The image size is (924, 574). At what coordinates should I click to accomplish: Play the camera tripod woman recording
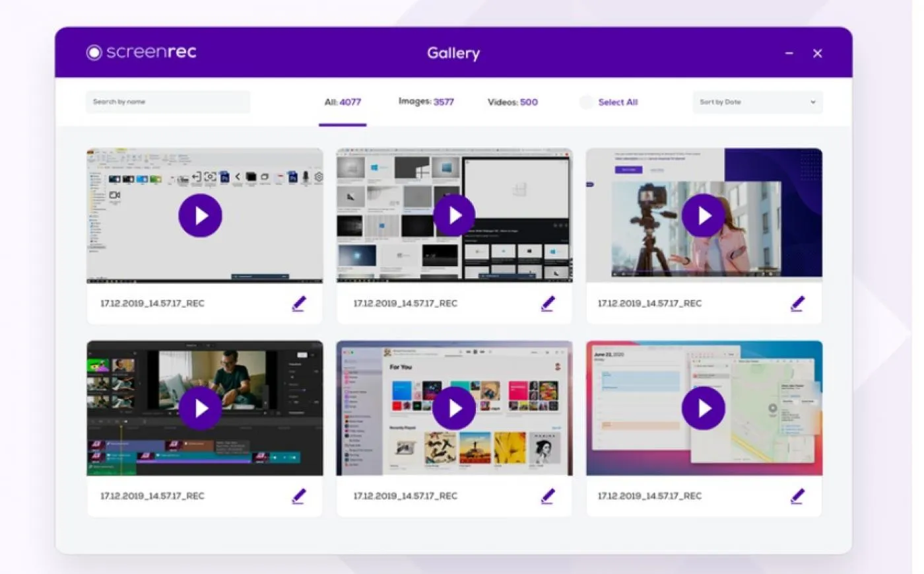coord(704,215)
